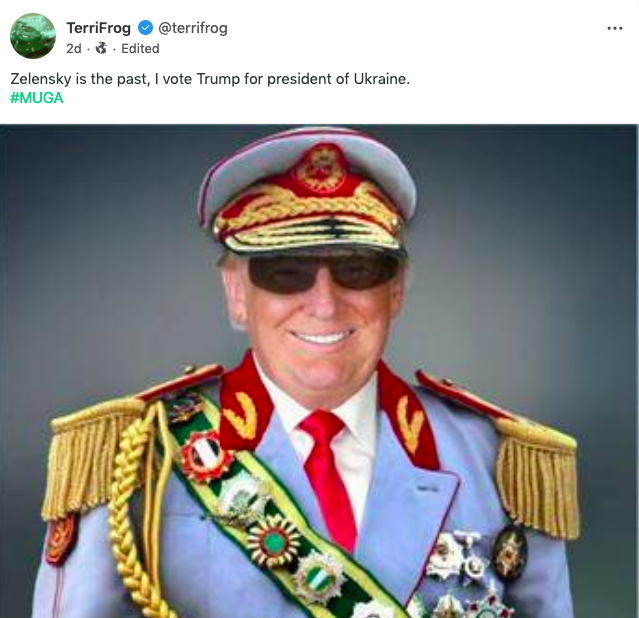The width and height of the screenshot is (639, 618).
Task: Open TerriFrog's frog profile avatar
Action: pos(32,36)
